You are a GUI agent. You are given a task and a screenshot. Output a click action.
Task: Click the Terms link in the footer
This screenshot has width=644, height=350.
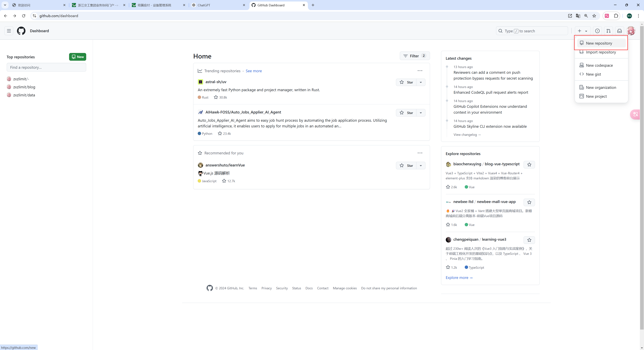pyautogui.click(x=253, y=288)
